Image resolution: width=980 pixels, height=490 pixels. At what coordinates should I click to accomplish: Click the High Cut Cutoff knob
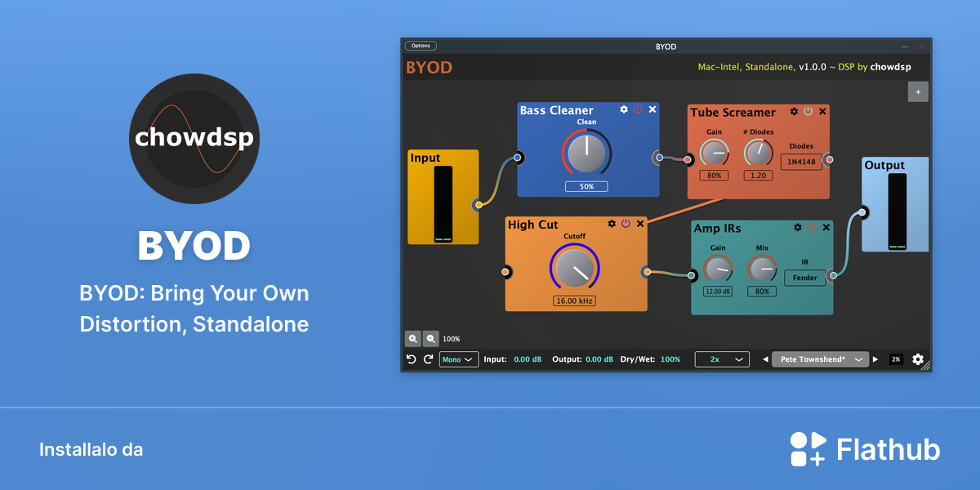pyautogui.click(x=574, y=267)
